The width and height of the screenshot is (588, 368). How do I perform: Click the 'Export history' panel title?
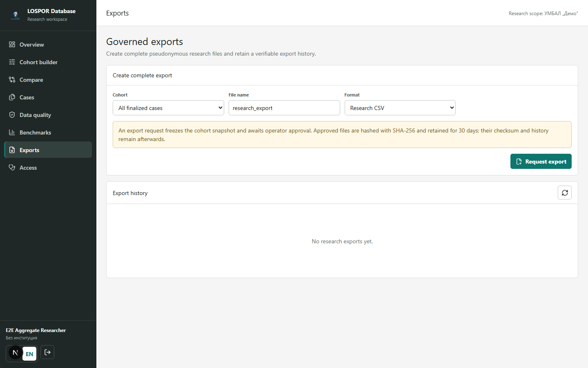[130, 193]
